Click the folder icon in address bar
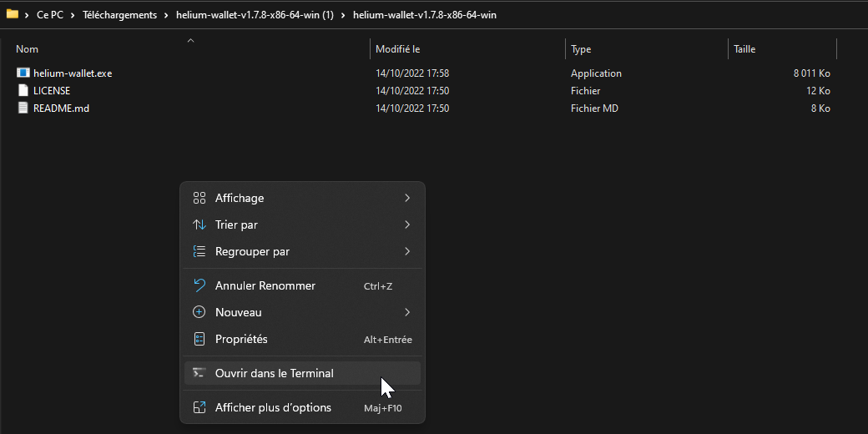Image resolution: width=868 pixels, height=434 pixels. point(13,14)
